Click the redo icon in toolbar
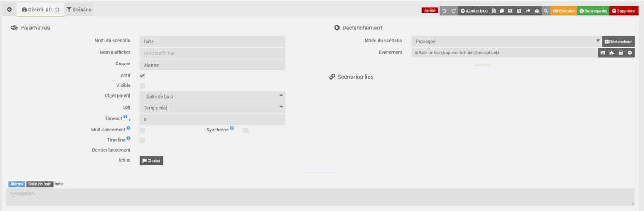Viewport: 644px width, 211px height. (453, 10)
